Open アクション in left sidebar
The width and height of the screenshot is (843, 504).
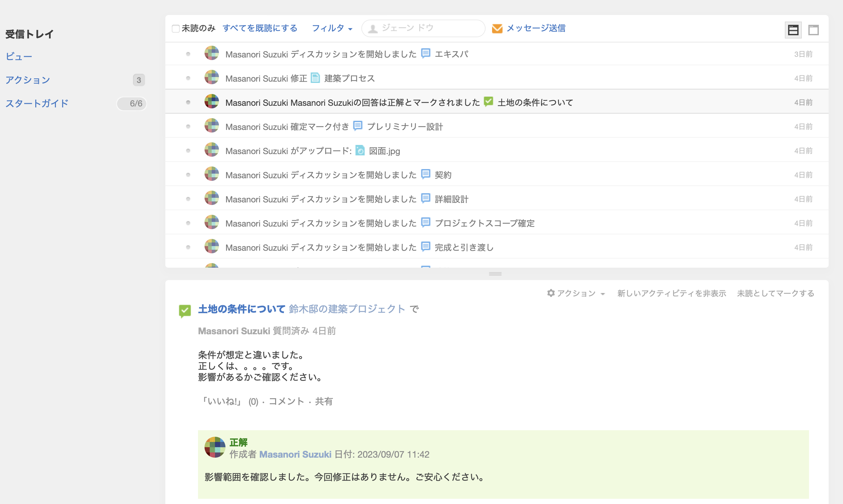(x=28, y=80)
